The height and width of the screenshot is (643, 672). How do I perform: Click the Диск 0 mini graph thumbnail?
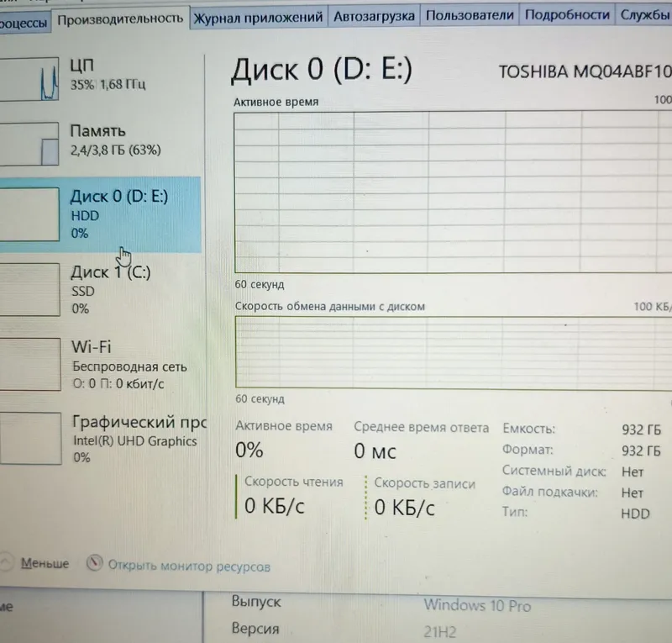tap(29, 213)
